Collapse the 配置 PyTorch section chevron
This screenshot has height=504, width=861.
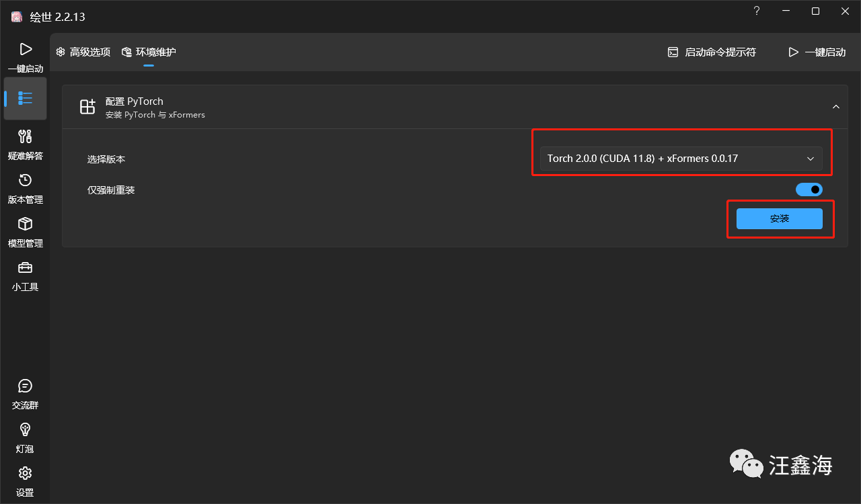tap(836, 107)
